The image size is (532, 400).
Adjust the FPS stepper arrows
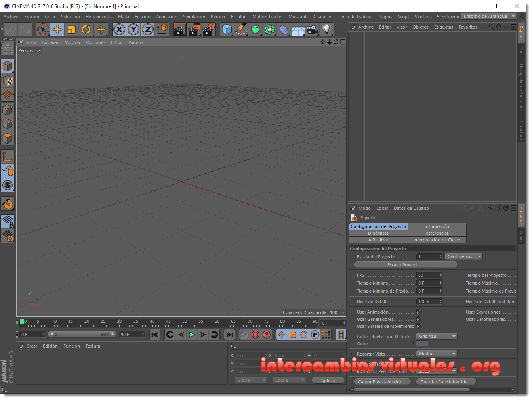(440, 275)
